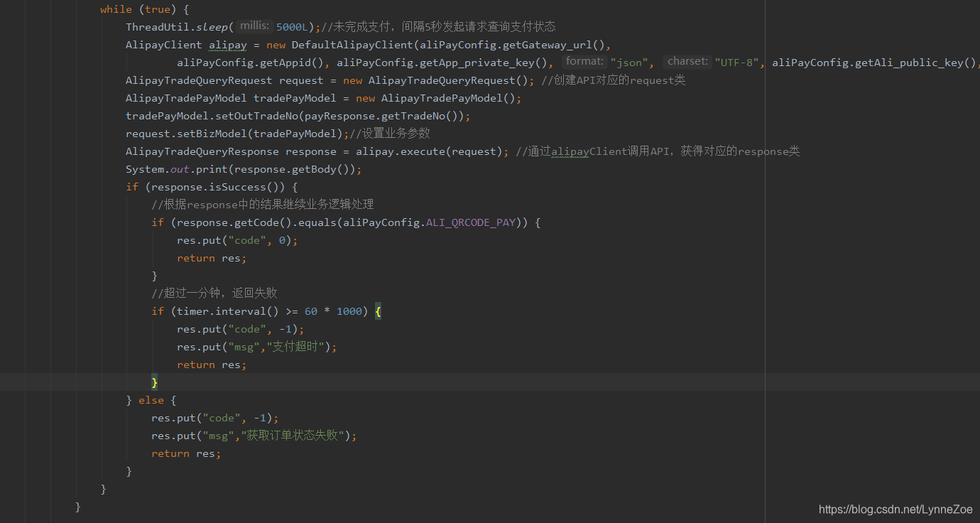Click the 'charset:' parameter hint
The height and width of the screenshot is (523, 980).
[688, 62]
